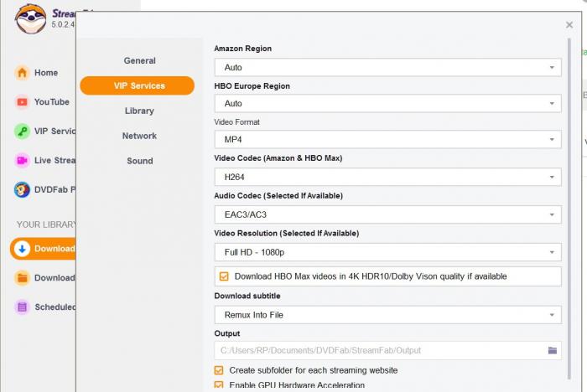Screen dimensions: 587x392
Task: Open the Network settings tab
Action: point(139,136)
